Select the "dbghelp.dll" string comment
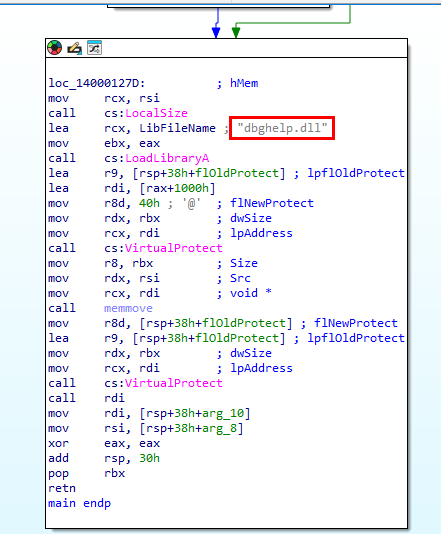441x534 pixels. pyautogui.click(x=282, y=128)
